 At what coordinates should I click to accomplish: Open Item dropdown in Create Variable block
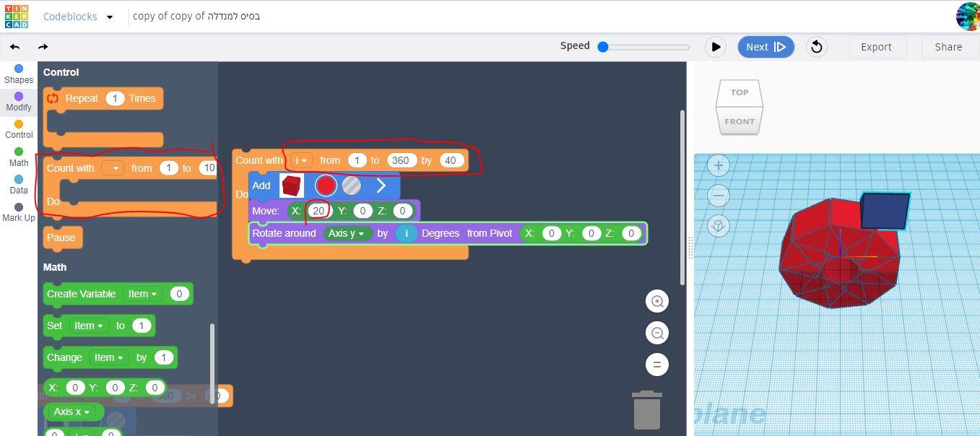[x=142, y=294]
